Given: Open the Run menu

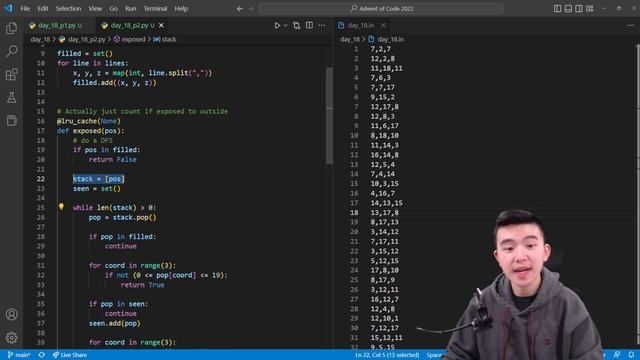Looking at the screenshot, I should (x=131, y=9).
